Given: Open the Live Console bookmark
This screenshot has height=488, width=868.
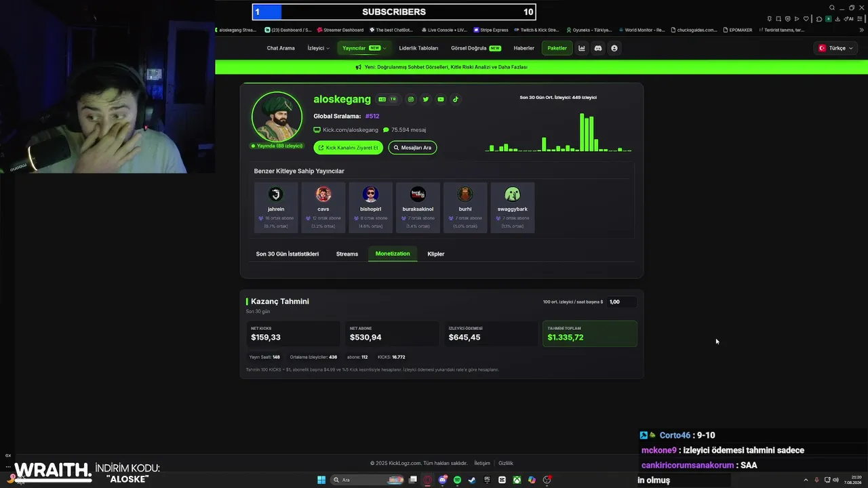Looking at the screenshot, I should tap(444, 30).
